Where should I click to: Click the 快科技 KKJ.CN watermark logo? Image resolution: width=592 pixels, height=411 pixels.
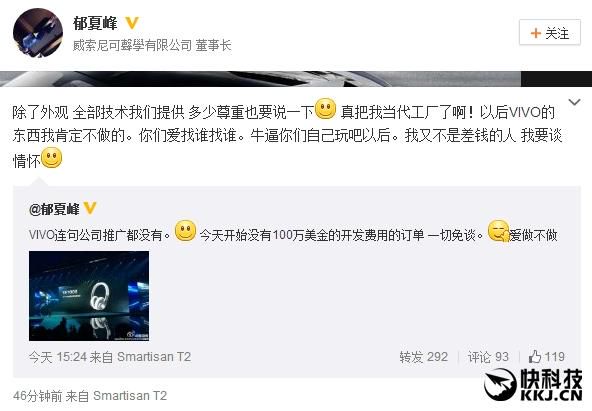533,384
